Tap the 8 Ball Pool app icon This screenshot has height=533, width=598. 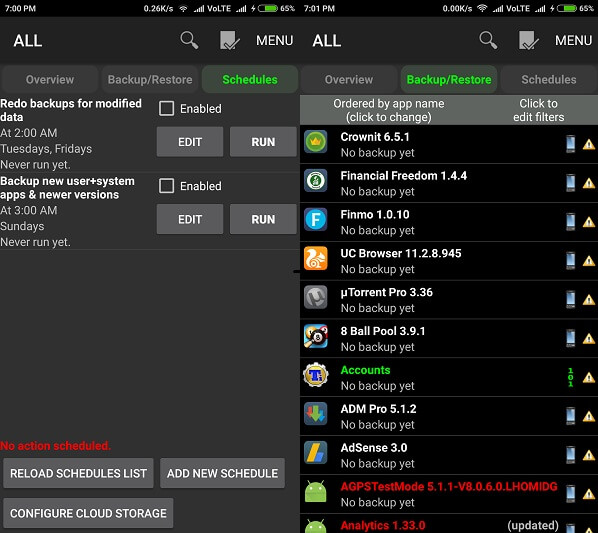click(315, 336)
